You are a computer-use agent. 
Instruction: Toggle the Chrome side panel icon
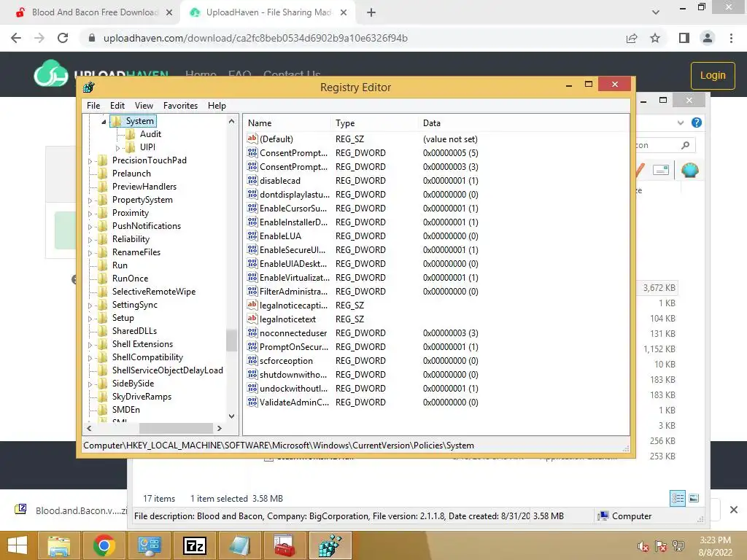[684, 38]
